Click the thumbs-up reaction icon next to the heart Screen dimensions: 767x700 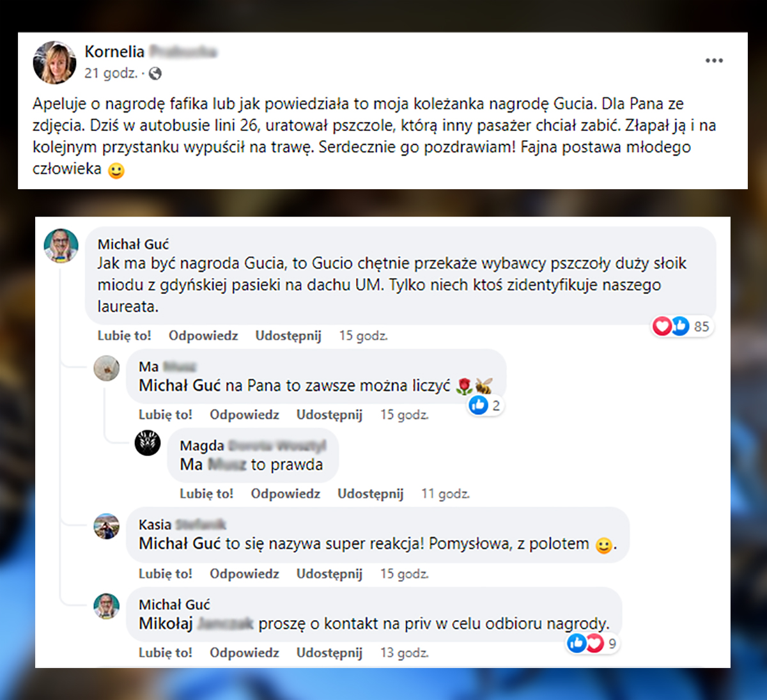[x=679, y=326]
